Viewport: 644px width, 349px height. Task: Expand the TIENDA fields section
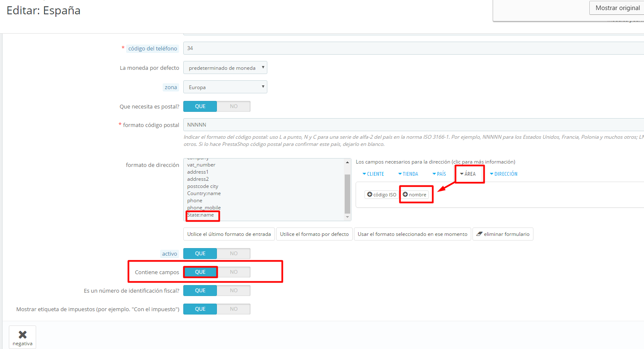pyautogui.click(x=408, y=174)
